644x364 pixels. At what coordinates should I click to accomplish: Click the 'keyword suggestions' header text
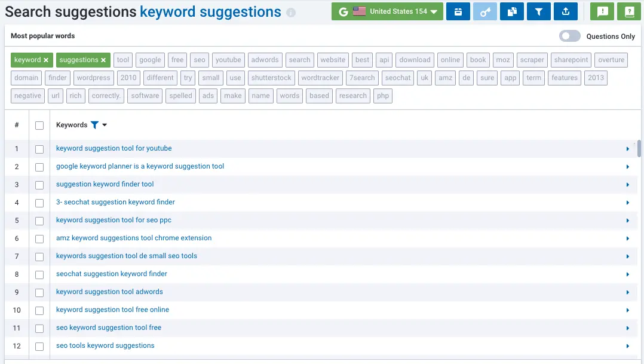pyautogui.click(x=209, y=11)
